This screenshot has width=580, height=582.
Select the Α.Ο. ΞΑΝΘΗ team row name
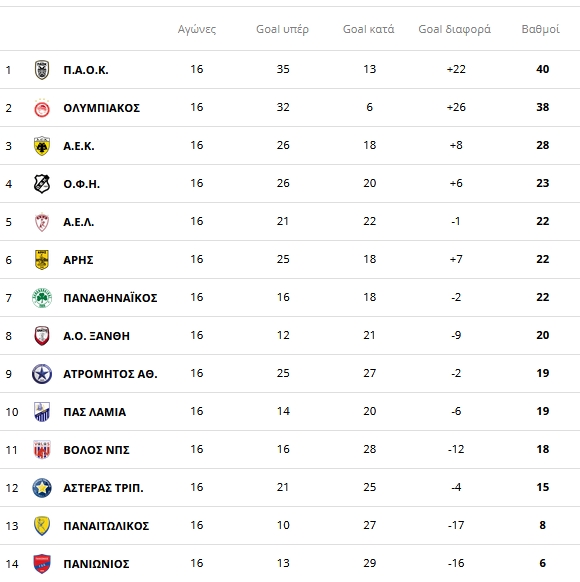(96, 336)
